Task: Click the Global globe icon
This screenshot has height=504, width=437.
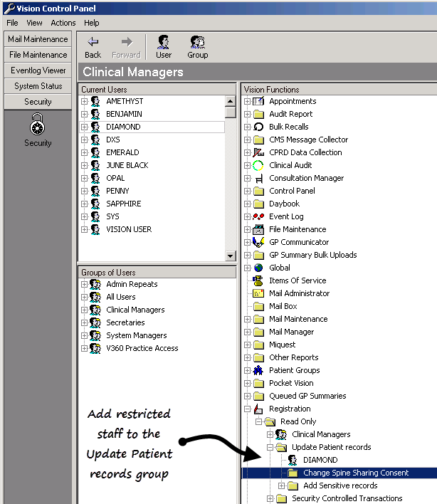Action: pyautogui.click(x=258, y=268)
